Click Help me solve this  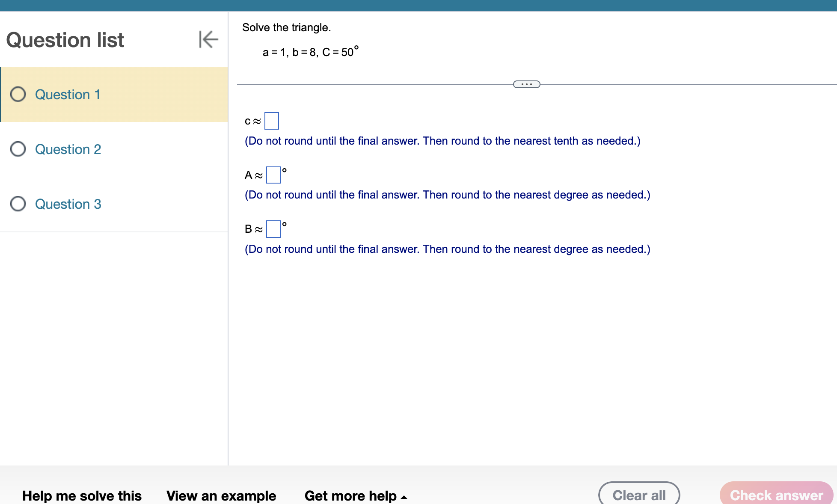tap(82, 495)
